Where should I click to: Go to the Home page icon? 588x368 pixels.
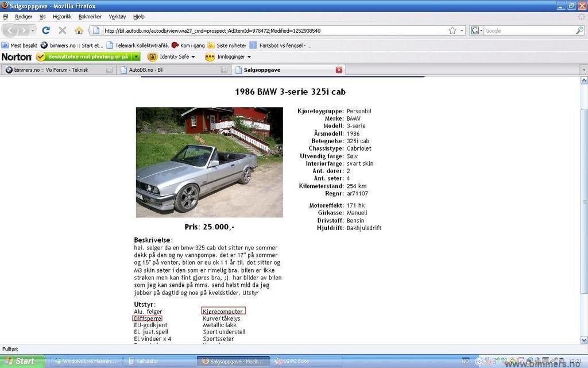[79, 30]
